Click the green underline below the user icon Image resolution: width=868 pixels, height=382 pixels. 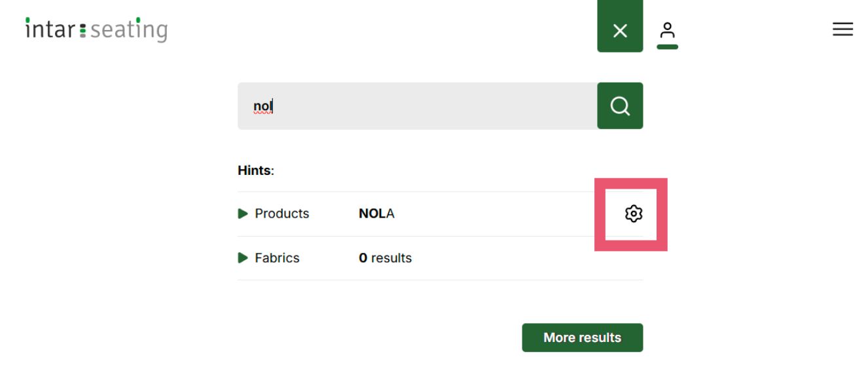667,47
